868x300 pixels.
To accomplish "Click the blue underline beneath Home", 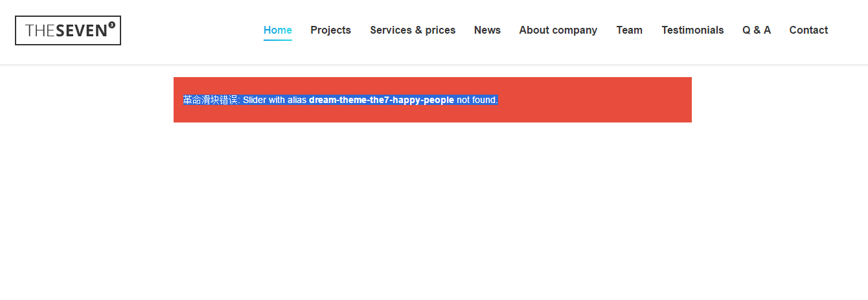I will click(277, 40).
